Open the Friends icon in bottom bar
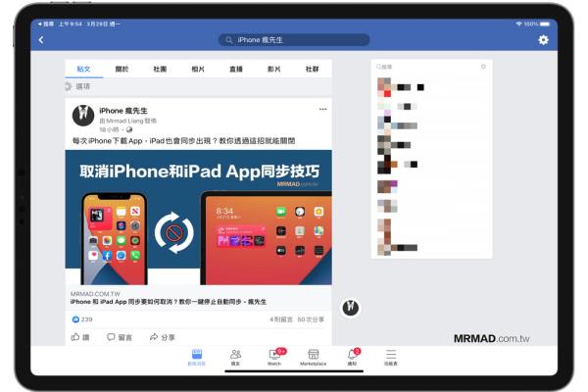The image size is (588, 392). point(235,357)
